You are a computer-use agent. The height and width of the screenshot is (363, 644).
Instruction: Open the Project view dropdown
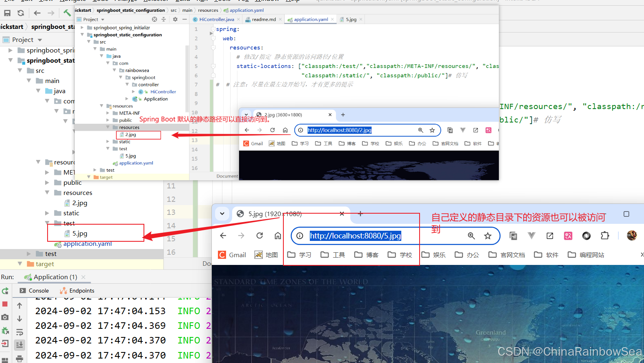pyautogui.click(x=40, y=40)
